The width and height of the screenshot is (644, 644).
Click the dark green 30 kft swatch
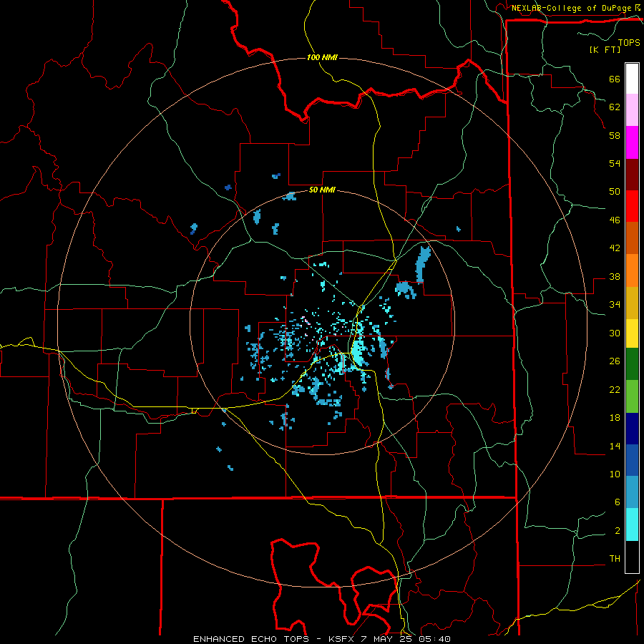(632, 364)
